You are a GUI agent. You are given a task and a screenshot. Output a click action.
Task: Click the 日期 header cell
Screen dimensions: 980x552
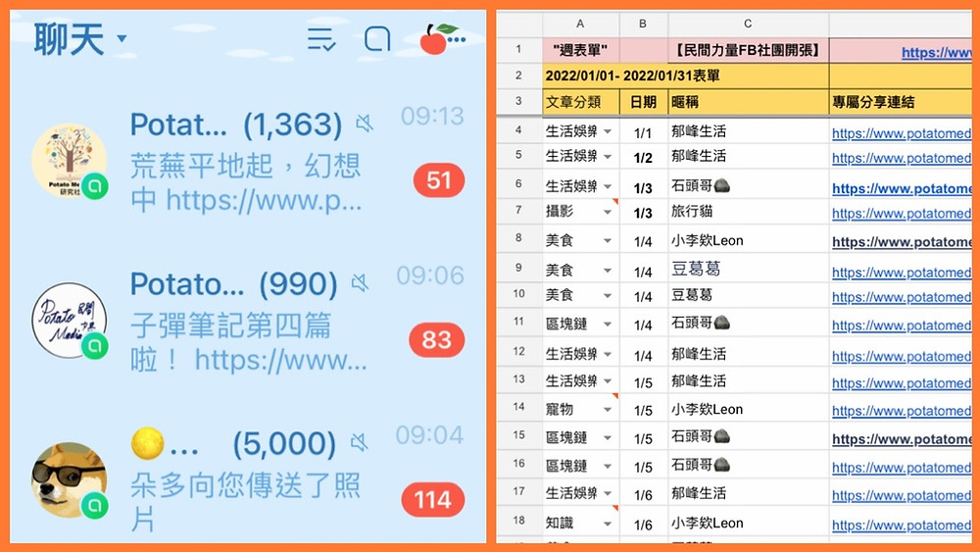(643, 102)
